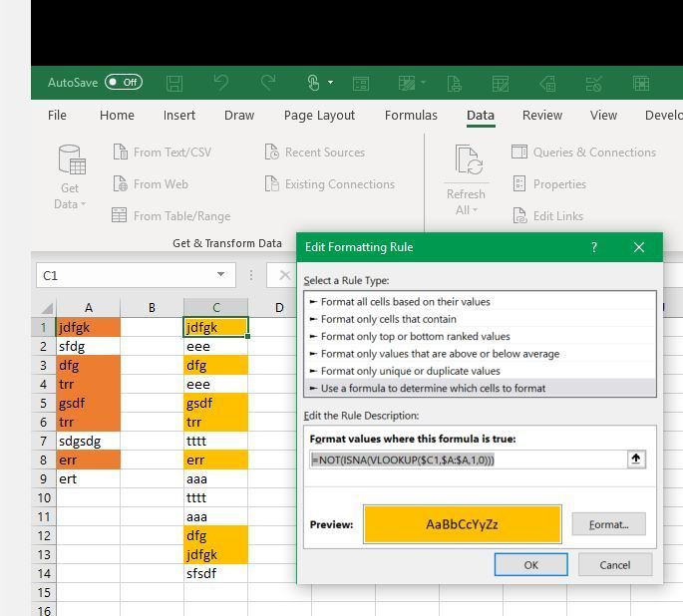Screen dimensions: 683x616
Task: Click the help question mark in dialog
Action: [x=594, y=247]
